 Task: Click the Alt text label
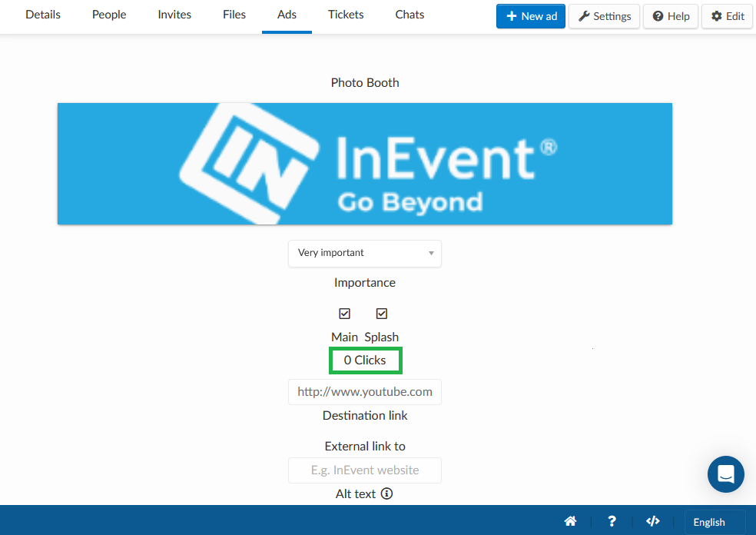pyautogui.click(x=356, y=494)
